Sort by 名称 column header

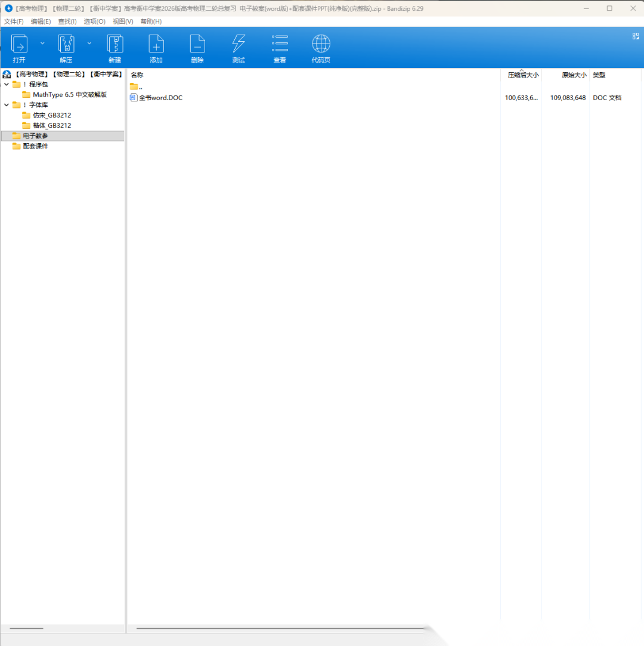[x=137, y=75]
